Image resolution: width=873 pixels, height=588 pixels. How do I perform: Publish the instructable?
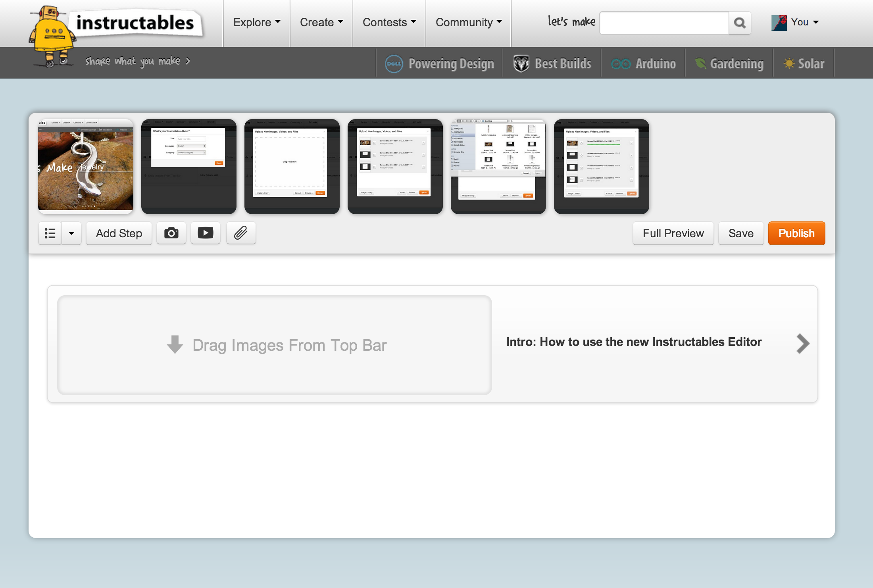[796, 233]
